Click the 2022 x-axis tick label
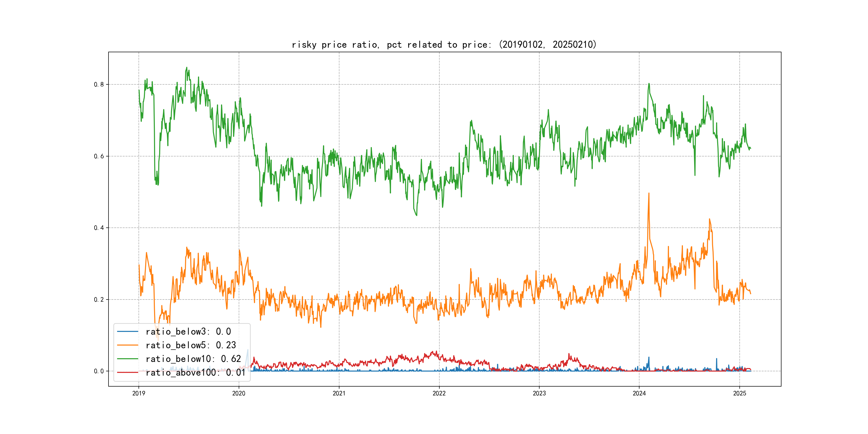Viewport: 868px width, 434px height. pos(439,393)
